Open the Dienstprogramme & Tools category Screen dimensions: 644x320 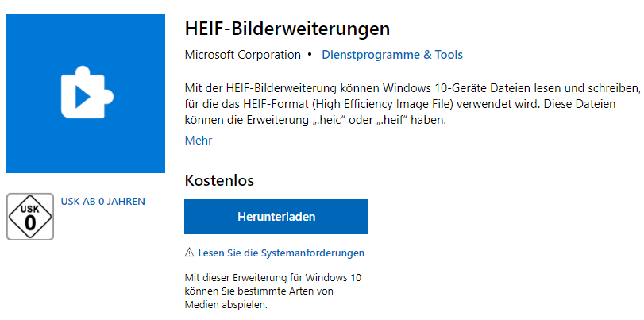[392, 55]
